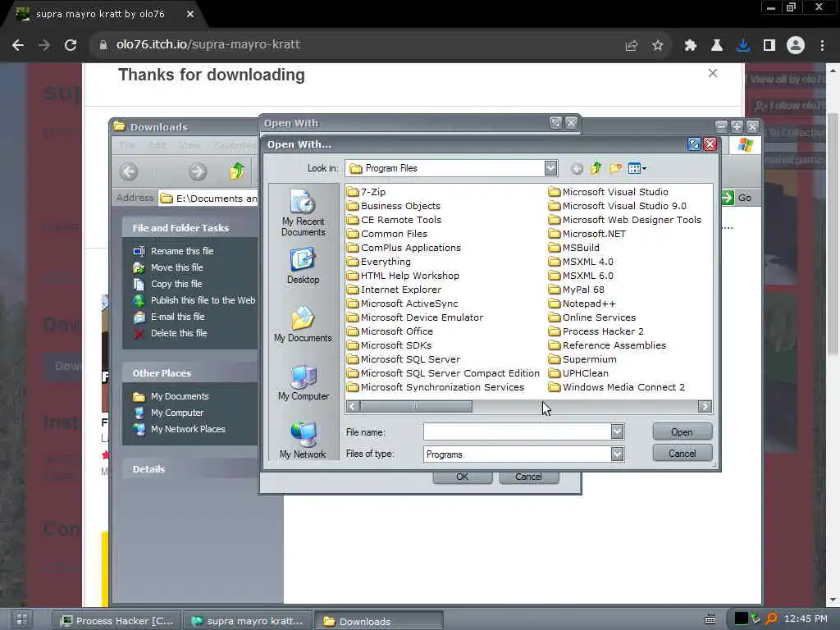Viewport: 840px width, 630px height.
Task: Open My Computer in places bar
Action: click(x=304, y=382)
